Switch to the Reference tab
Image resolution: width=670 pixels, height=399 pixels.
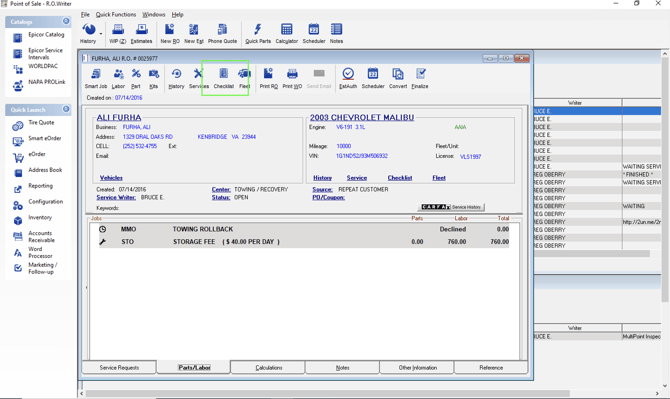pos(491,367)
